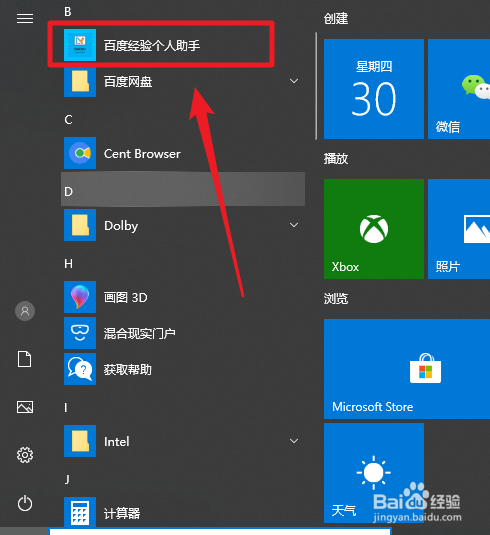Click the letter J section header
The image size is (490, 535).
point(67,479)
